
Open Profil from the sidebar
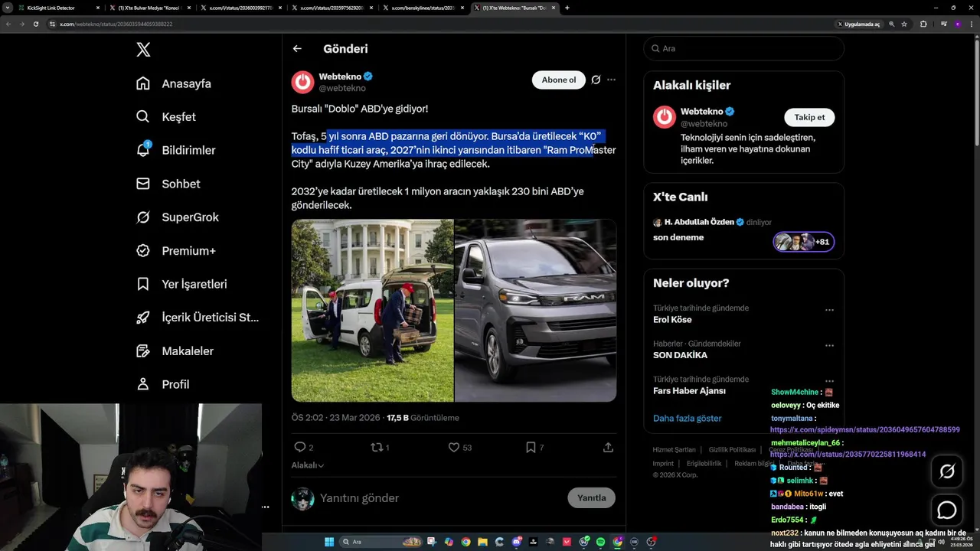(162, 384)
